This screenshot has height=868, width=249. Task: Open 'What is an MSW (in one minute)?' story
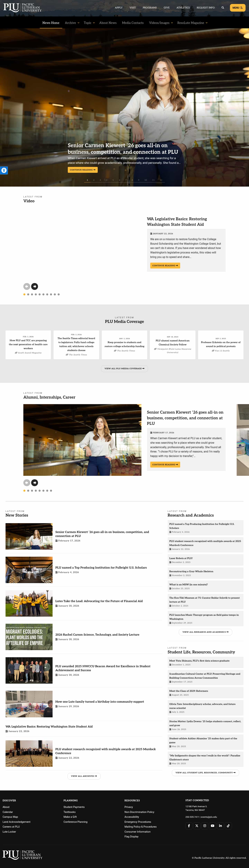(189, 584)
